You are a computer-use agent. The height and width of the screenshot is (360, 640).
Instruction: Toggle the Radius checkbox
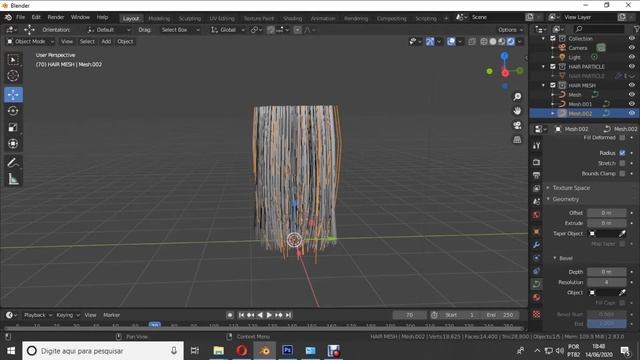pyautogui.click(x=622, y=153)
